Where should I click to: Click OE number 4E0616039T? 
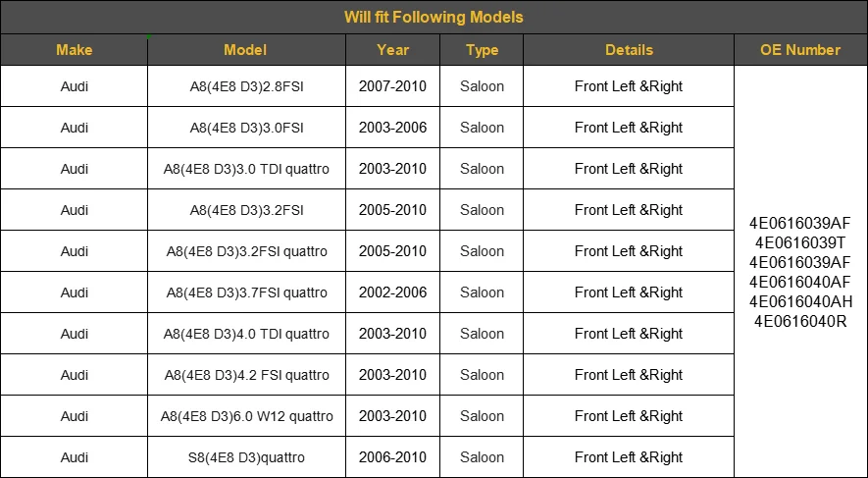pyautogui.click(x=800, y=242)
